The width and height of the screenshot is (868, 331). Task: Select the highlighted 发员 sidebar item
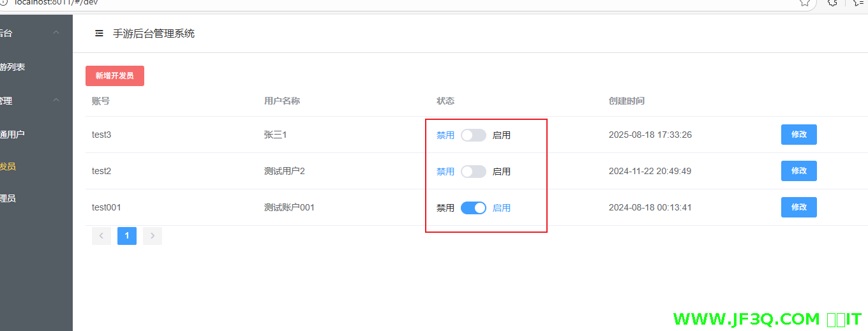[x=8, y=166]
